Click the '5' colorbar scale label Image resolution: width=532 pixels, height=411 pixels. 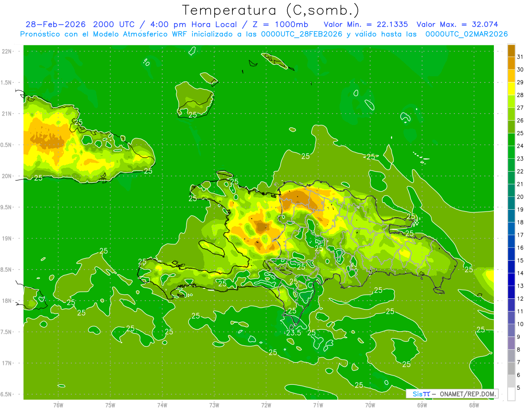click(519, 388)
